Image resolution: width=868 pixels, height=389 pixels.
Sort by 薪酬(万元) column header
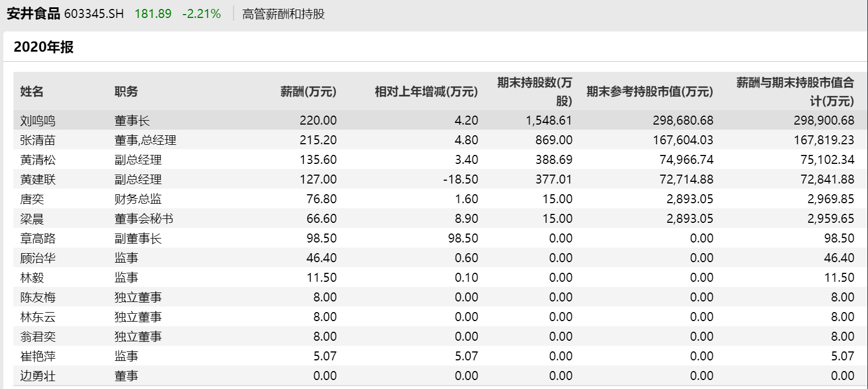308,91
